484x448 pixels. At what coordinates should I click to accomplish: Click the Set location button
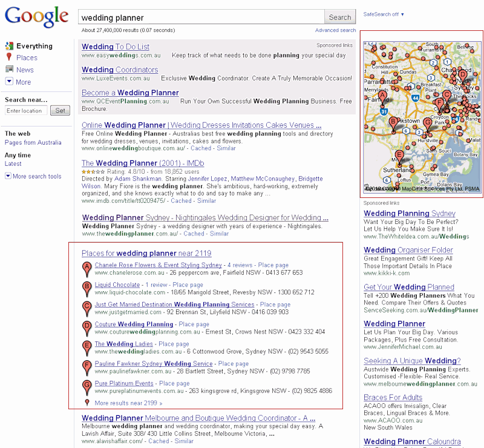click(x=60, y=110)
